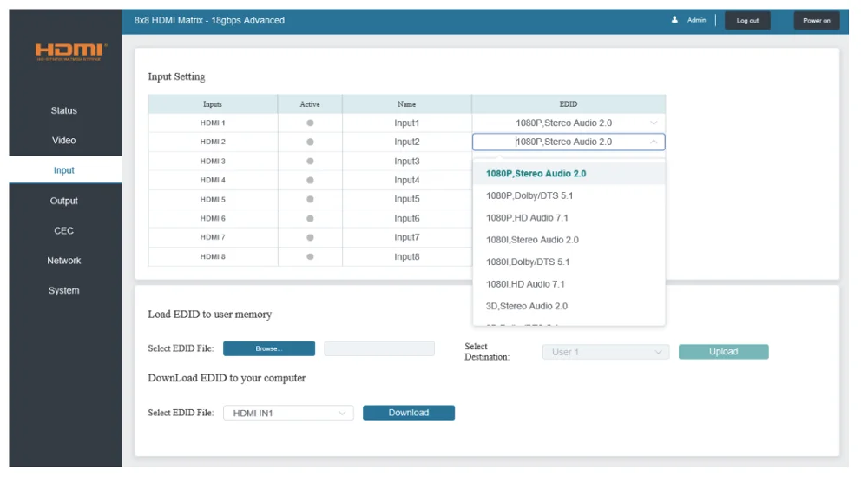Click the HDMI 2 active status dot
This screenshot has height=477, width=868.
tap(310, 142)
